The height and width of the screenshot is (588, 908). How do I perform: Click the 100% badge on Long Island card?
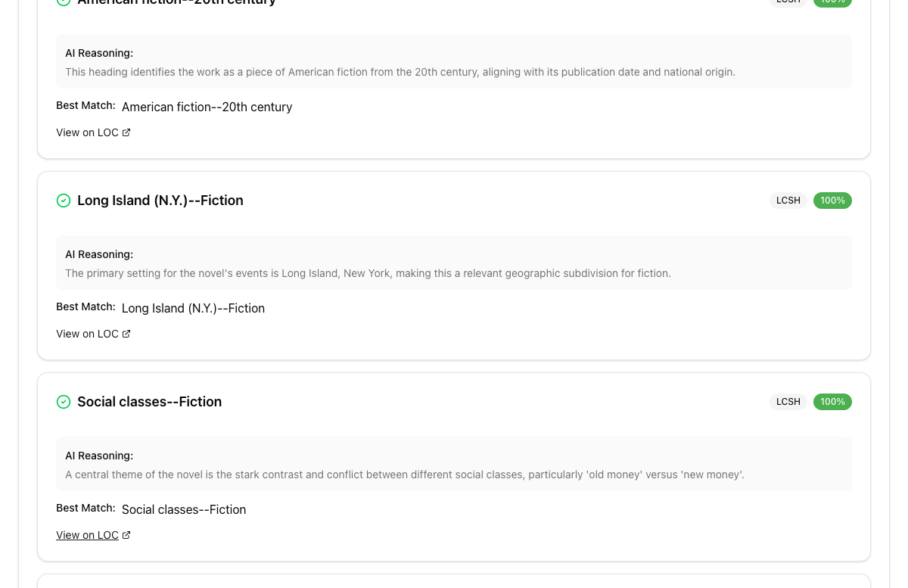832,201
